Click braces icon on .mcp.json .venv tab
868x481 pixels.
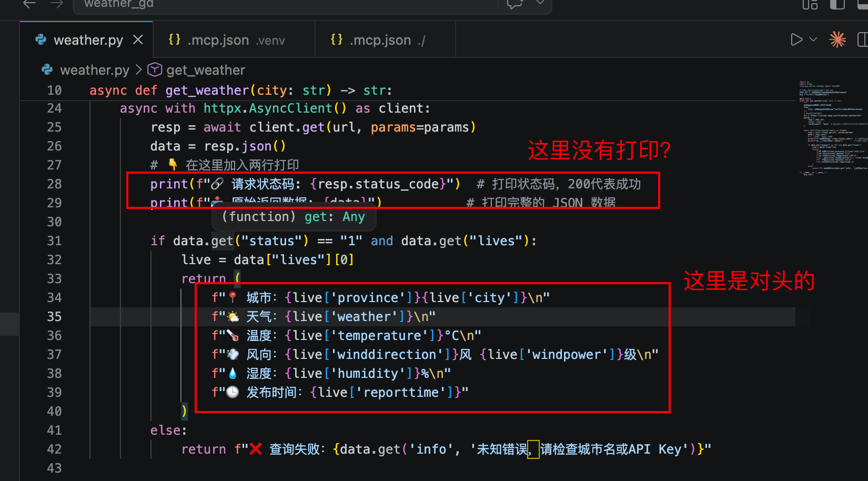[x=175, y=39]
